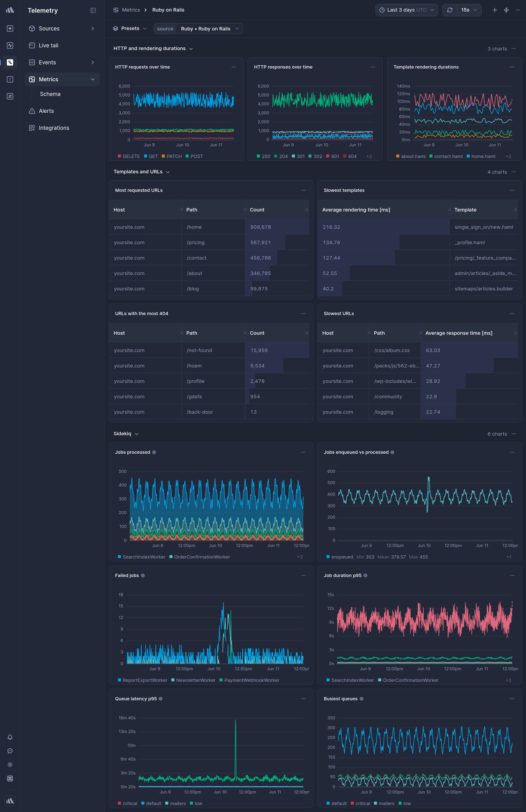This screenshot has height=812, width=526.
Task: Click single_sign_on/new.haml template cell
Action: coord(484,227)
